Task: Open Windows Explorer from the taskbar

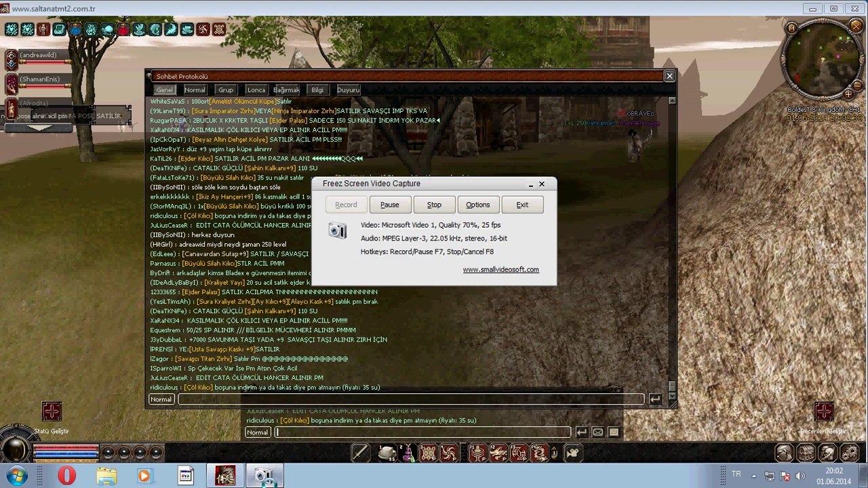Action: pos(106,476)
